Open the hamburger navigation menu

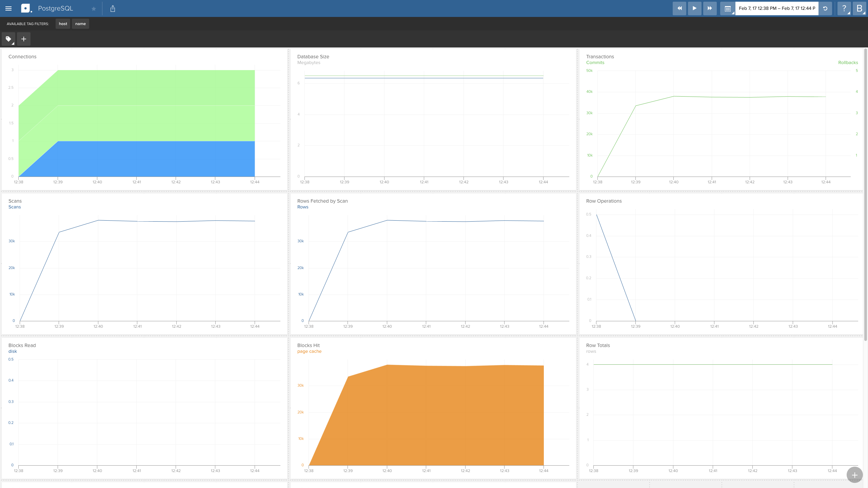8,8
